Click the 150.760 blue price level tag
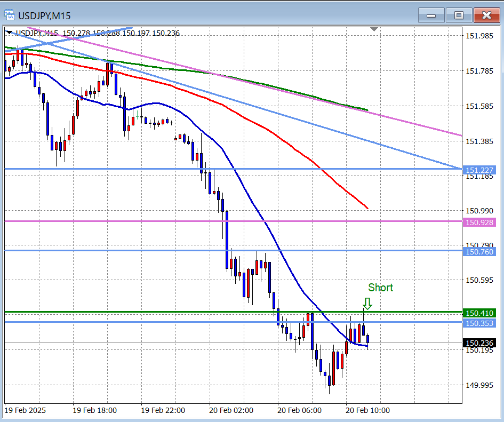The image size is (504, 422). 479,251
